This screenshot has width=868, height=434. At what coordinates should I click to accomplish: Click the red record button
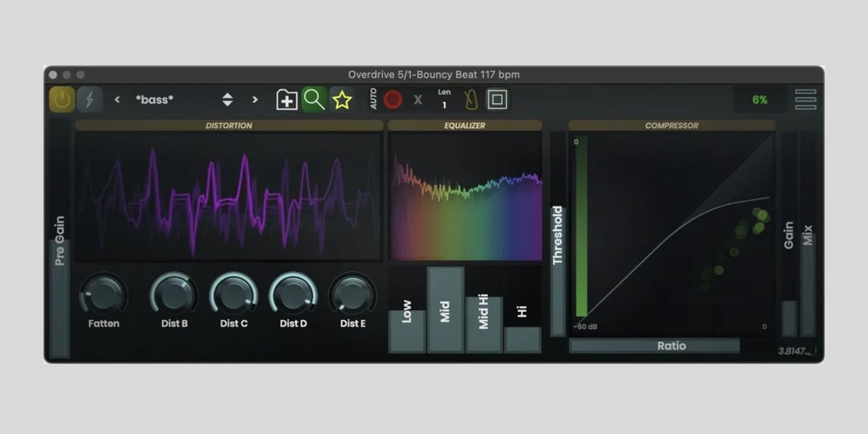pos(392,100)
